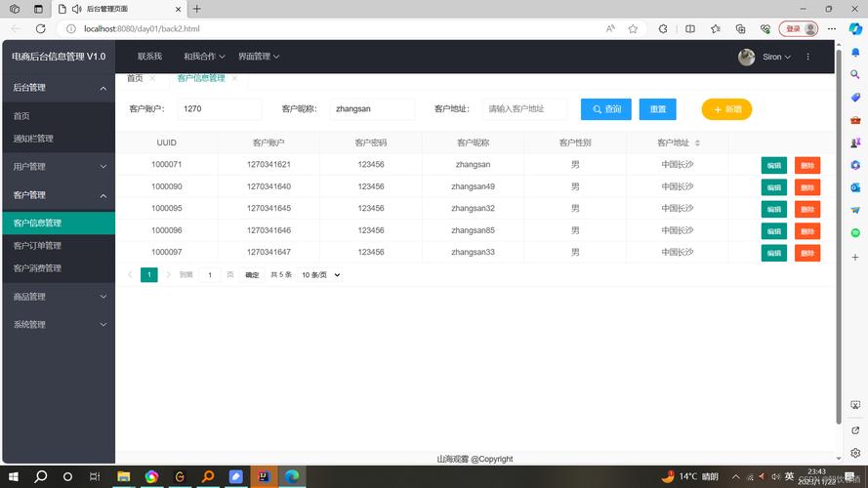This screenshot has width=868, height=488.
Task: Open 通知栏管理 in the sidebar
Action: [33, 139]
